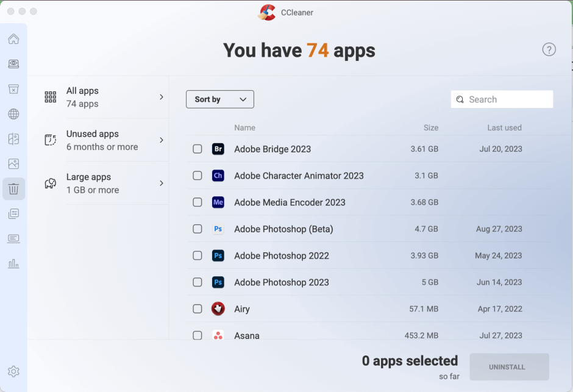Open the bar chart statistics sidebar icon
Screen dimensions: 573x392
pyautogui.click(x=13, y=263)
